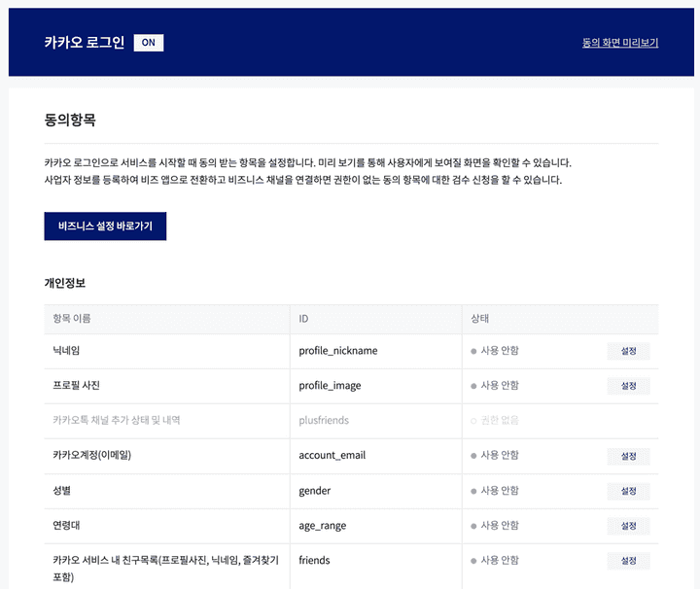
Task: Open 설정 for the friends list row
Action: (x=628, y=561)
